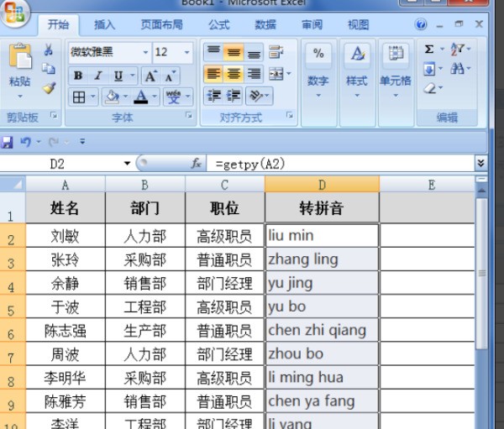Click the Save icon in quick access toolbar
Screen dimensions: 504x429
click(8, 141)
